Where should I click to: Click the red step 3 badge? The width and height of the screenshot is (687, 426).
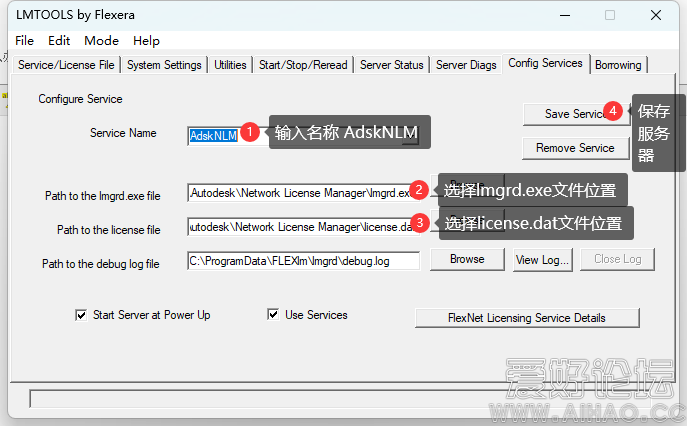pyautogui.click(x=422, y=223)
